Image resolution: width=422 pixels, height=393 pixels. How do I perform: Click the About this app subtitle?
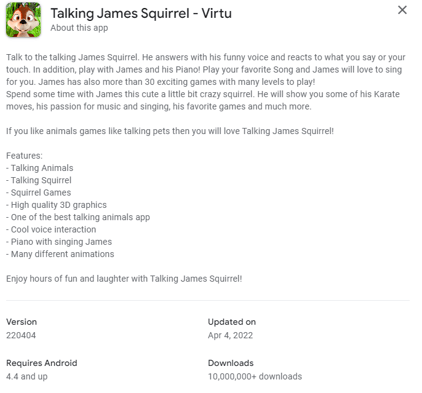click(x=79, y=28)
